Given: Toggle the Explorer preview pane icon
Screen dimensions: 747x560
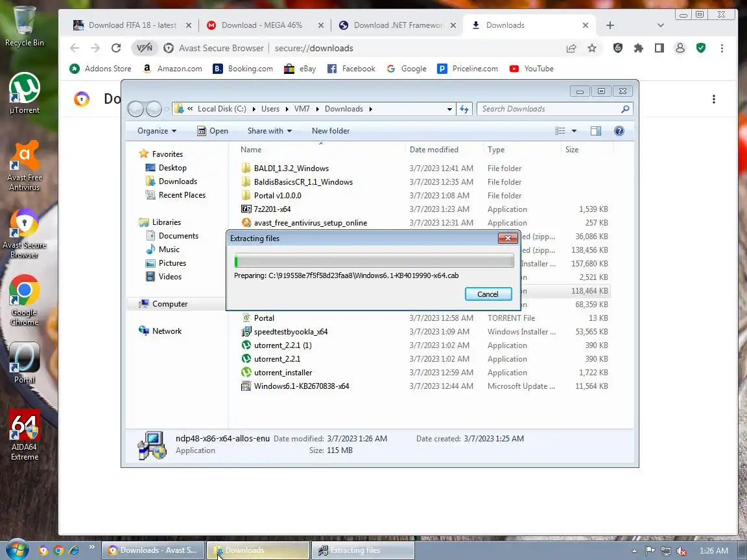Looking at the screenshot, I should pos(595,131).
